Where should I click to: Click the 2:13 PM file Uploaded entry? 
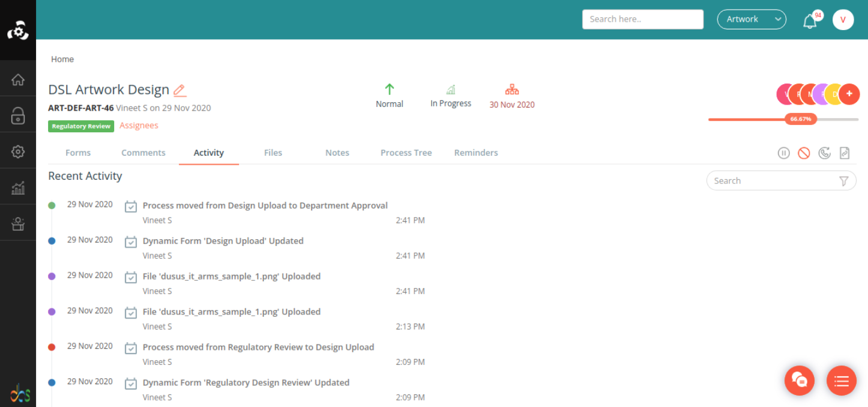click(x=231, y=312)
